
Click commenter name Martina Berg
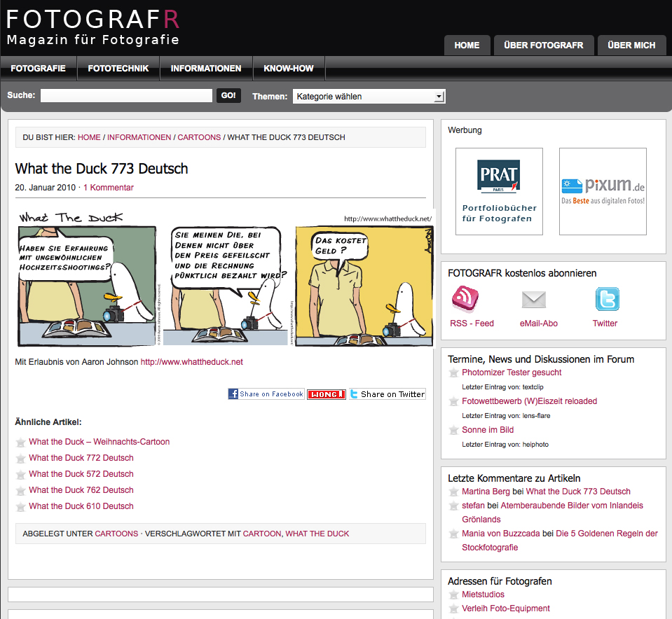click(486, 492)
